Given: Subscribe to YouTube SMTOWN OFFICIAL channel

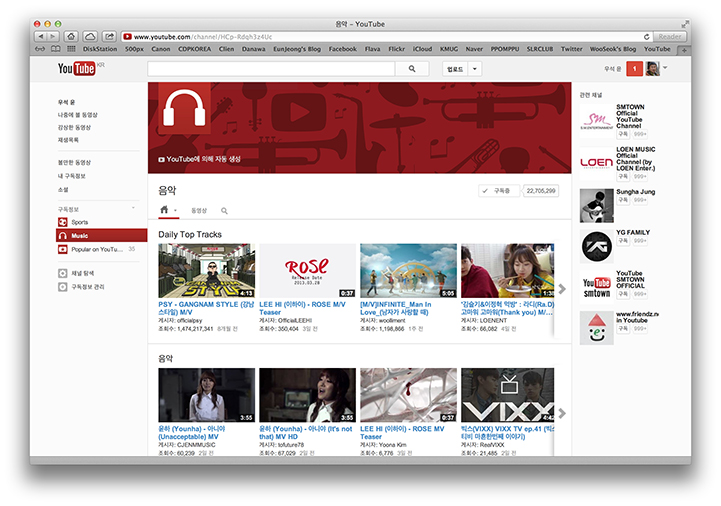Looking at the screenshot, I should (623, 293).
